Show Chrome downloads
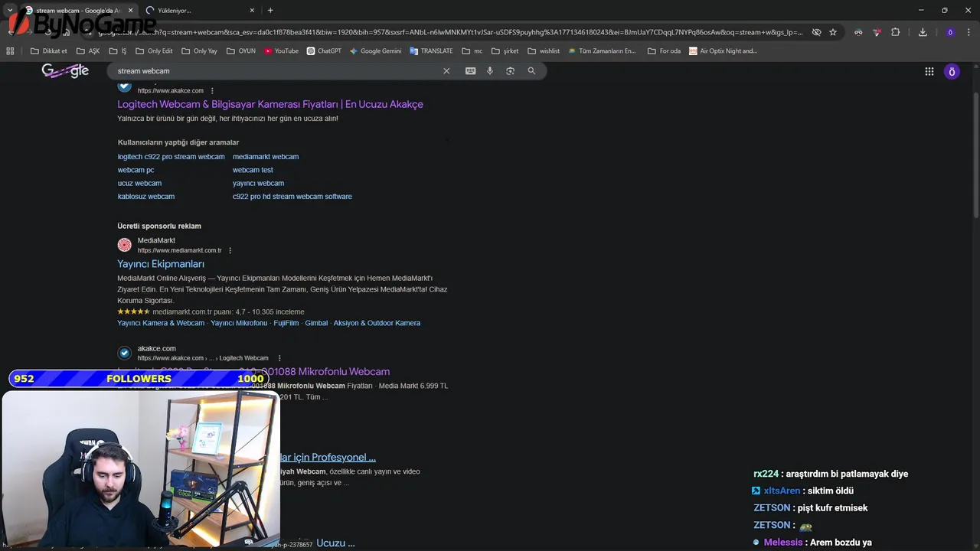Image resolution: width=980 pixels, height=551 pixels. click(923, 32)
